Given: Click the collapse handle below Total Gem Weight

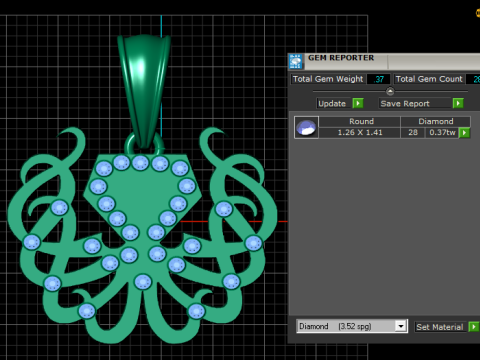Looking at the screenshot, I should (390, 91).
